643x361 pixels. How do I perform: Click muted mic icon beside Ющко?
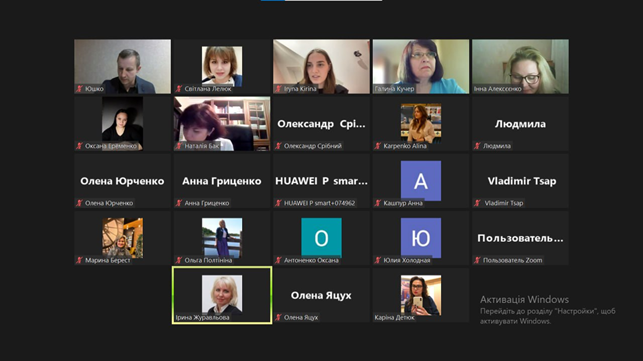(80, 89)
